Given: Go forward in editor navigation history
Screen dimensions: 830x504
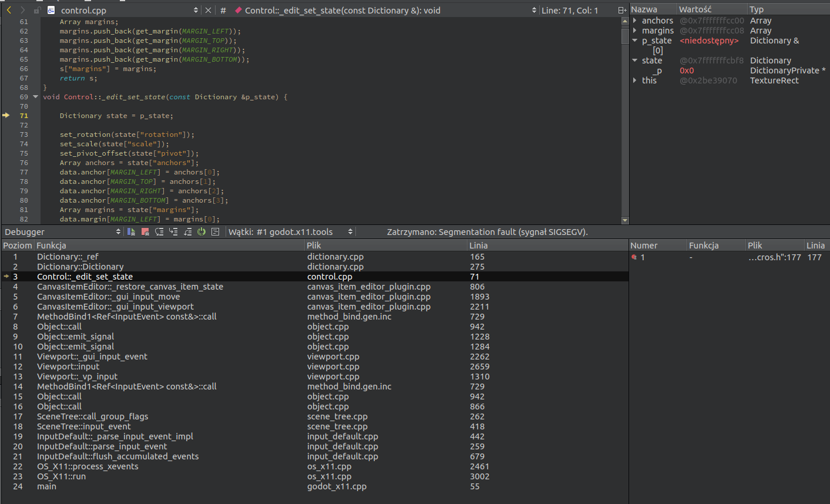Looking at the screenshot, I should (22, 10).
